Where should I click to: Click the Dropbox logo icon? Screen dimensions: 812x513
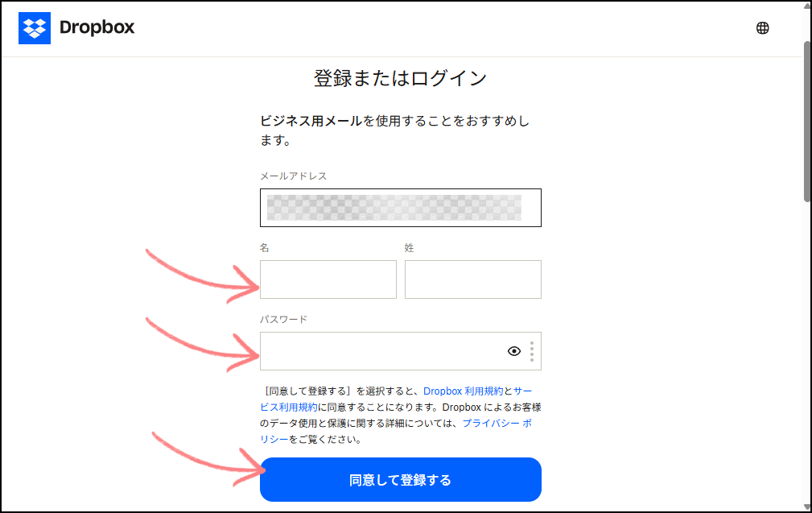coord(35,28)
